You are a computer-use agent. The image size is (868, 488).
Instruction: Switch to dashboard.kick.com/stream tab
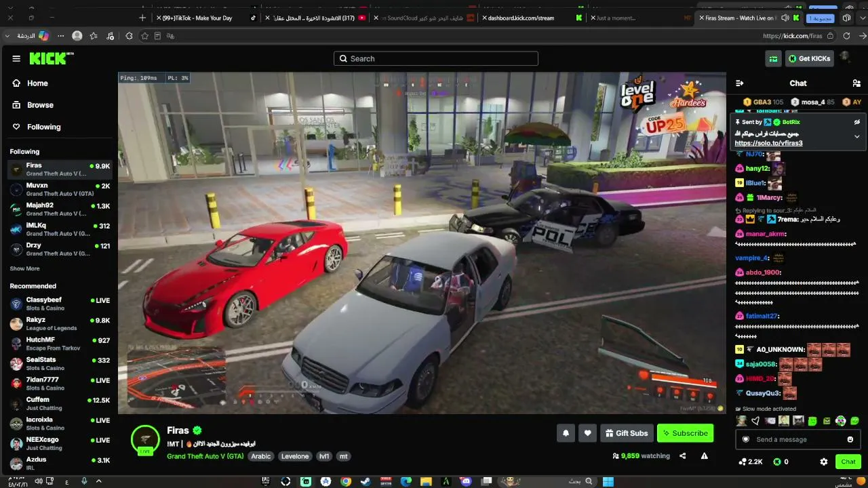(532, 18)
